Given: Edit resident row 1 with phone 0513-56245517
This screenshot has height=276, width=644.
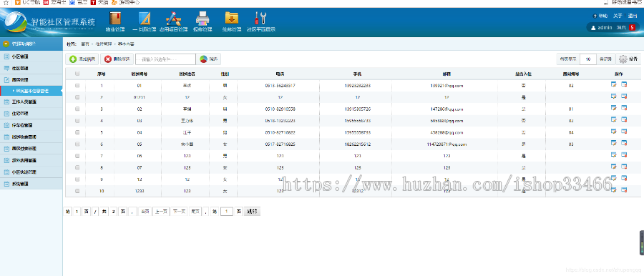Looking at the screenshot, I should [614, 84].
